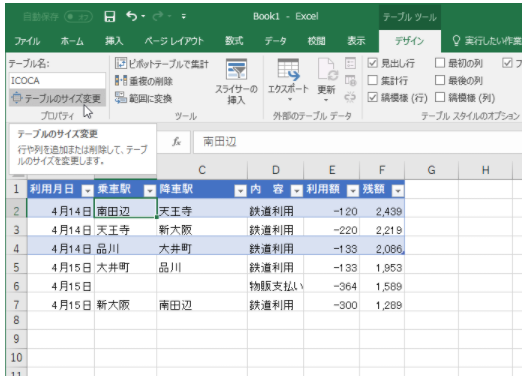Click the fx insert function icon
The image size is (524, 376).
[176, 142]
